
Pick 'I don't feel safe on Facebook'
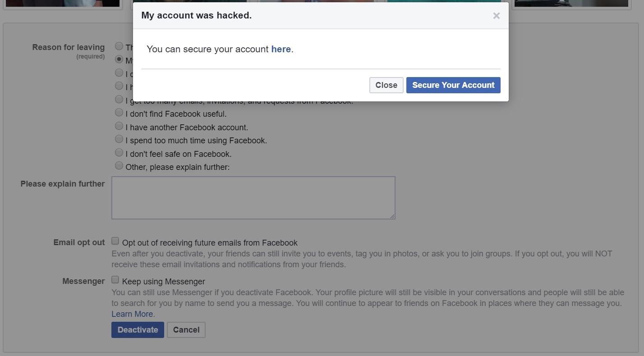click(119, 152)
